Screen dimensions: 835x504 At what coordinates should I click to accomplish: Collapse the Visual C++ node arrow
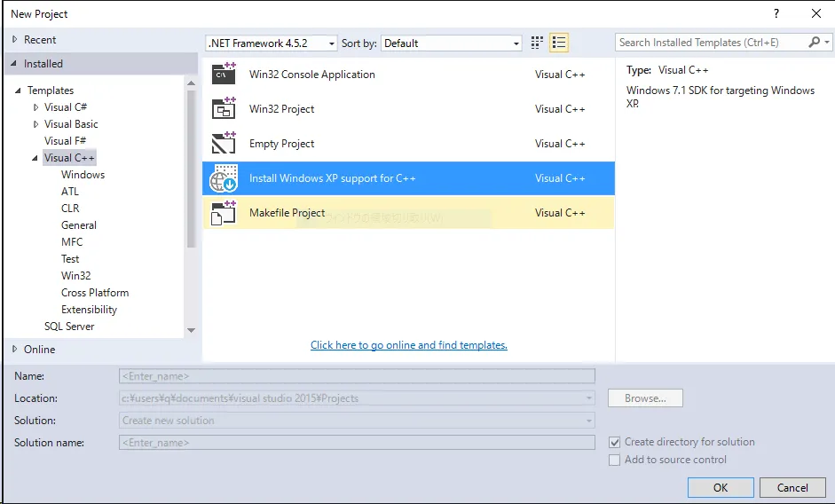[35, 158]
